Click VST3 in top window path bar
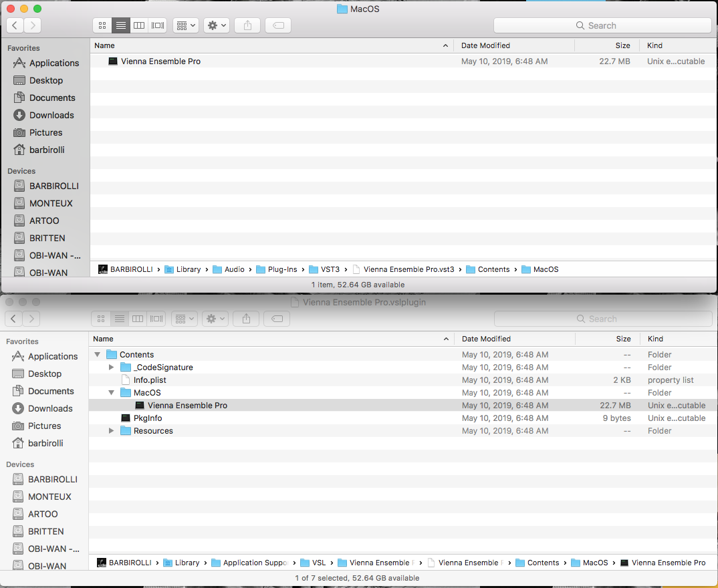718x588 pixels. coord(324,269)
